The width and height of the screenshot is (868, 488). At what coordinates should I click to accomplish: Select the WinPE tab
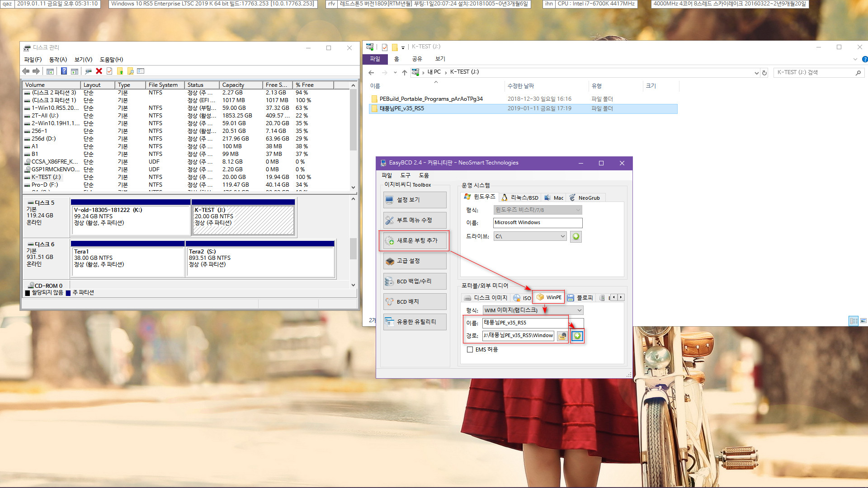tap(549, 297)
